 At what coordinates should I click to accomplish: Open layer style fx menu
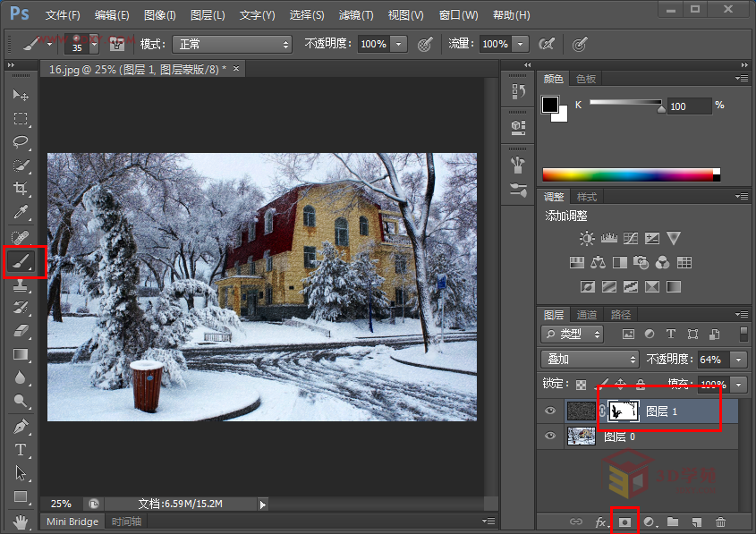click(x=600, y=522)
